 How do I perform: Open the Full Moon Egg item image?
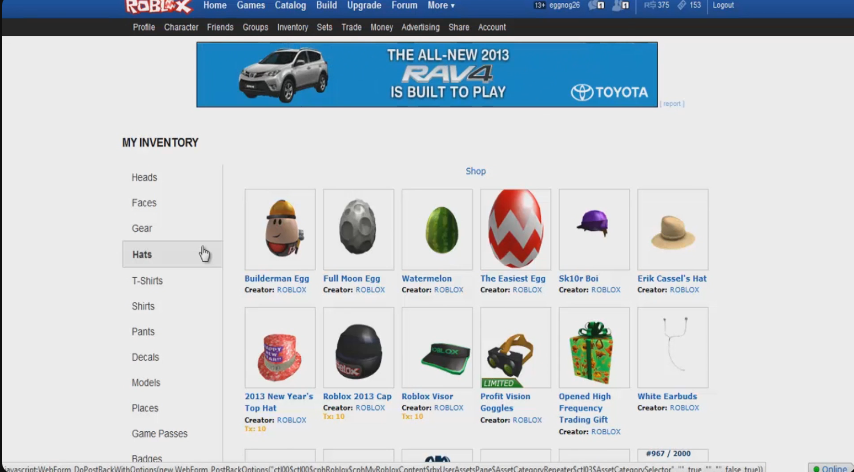click(358, 229)
